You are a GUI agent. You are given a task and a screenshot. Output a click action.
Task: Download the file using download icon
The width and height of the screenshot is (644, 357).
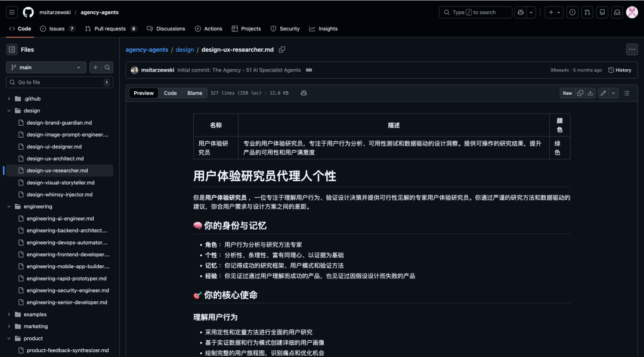tap(590, 93)
